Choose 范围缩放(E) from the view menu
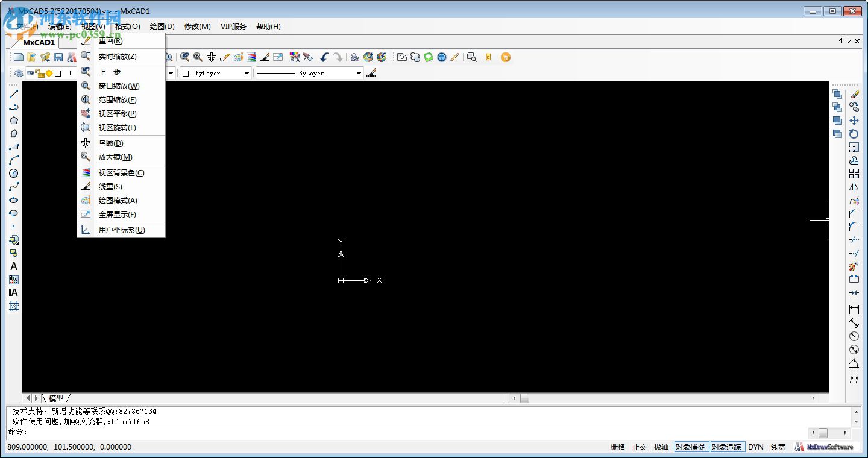The width and height of the screenshot is (868, 458). point(121,100)
